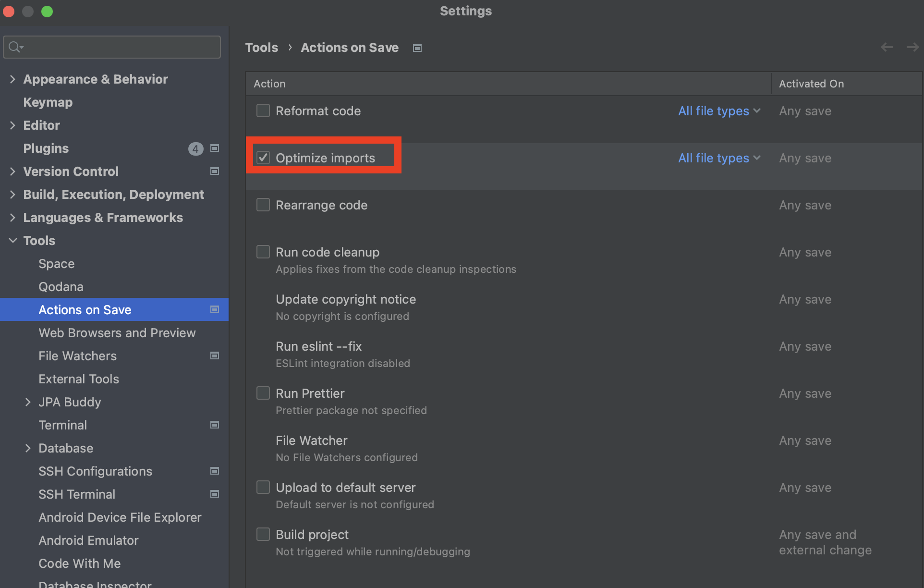The width and height of the screenshot is (924, 588).
Task: Click the project-level icon beside Version Control
Action: coord(215,171)
